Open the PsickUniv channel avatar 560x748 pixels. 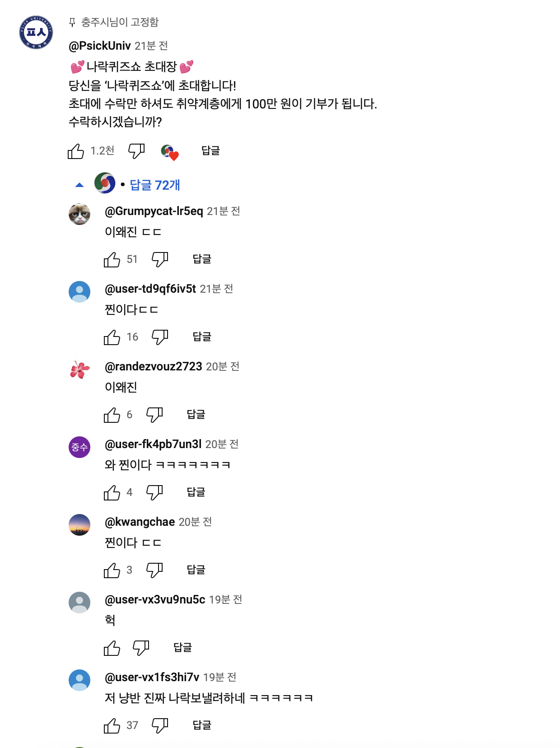pos(36,32)
